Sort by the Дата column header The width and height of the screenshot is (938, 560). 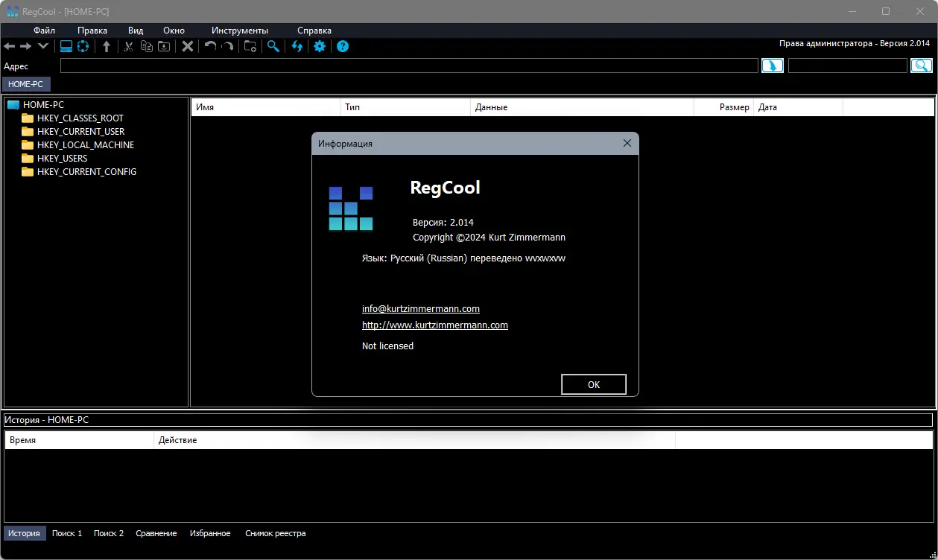798,107
